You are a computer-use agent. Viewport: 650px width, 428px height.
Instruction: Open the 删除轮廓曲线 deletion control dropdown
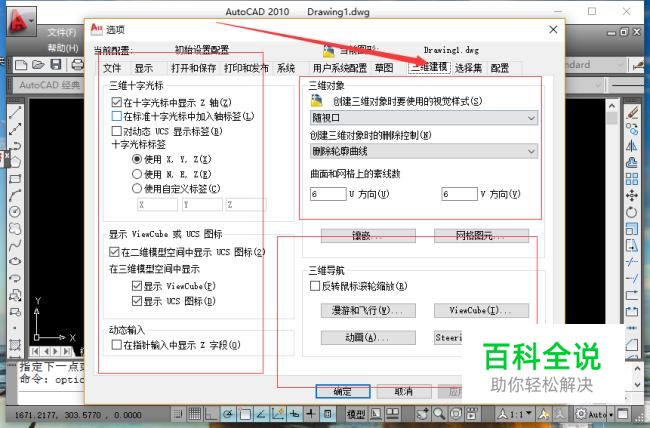click(x=424, y=151)
